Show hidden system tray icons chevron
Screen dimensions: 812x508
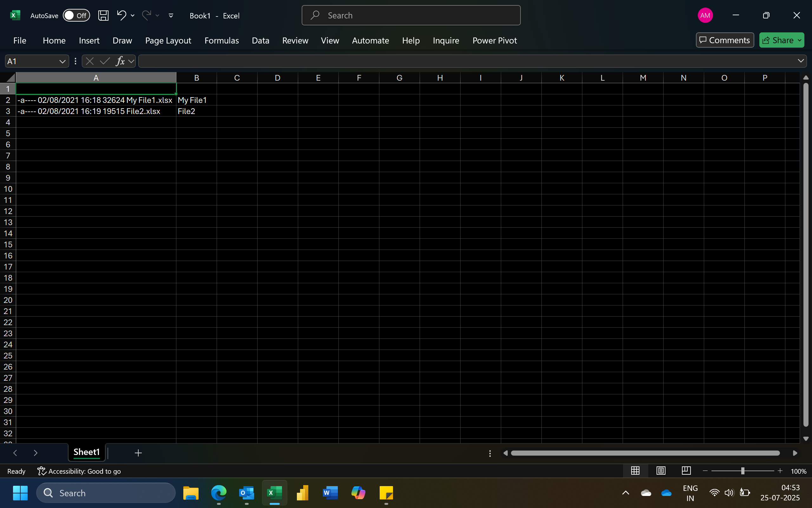pos(625,493)
